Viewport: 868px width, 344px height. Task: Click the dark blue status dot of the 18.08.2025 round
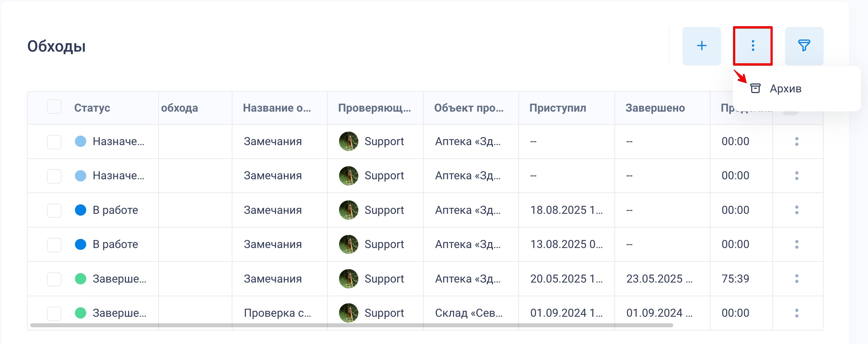pos(80,210)
